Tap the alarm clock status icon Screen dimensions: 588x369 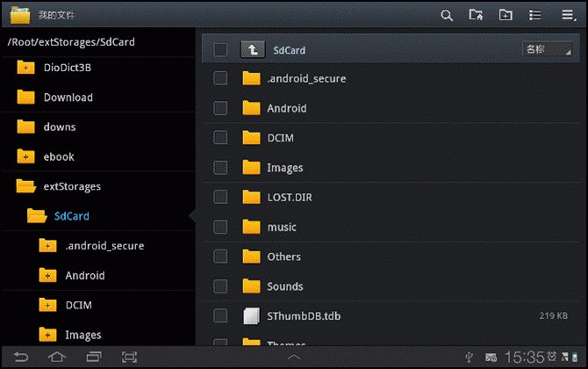pos(552,356)
